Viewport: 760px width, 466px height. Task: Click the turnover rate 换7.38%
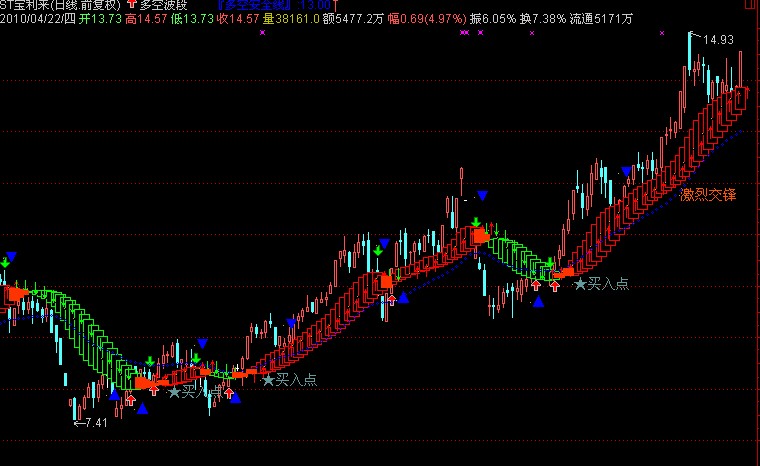(x=543, y=19)
